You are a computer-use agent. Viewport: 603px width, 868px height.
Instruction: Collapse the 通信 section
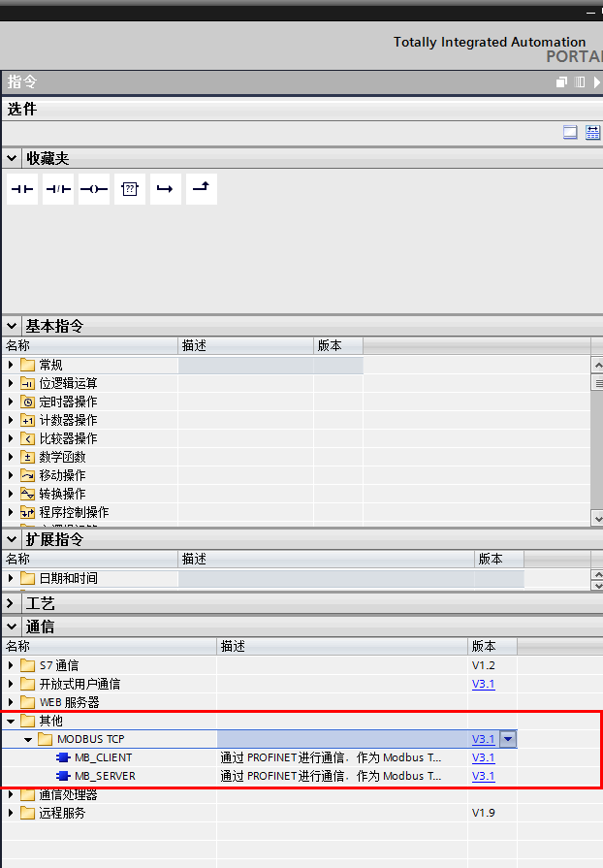click(x=12, y=627)
